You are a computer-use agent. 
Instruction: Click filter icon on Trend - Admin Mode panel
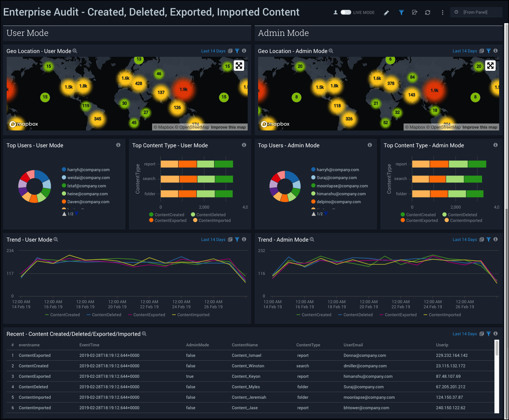point(489,240)
